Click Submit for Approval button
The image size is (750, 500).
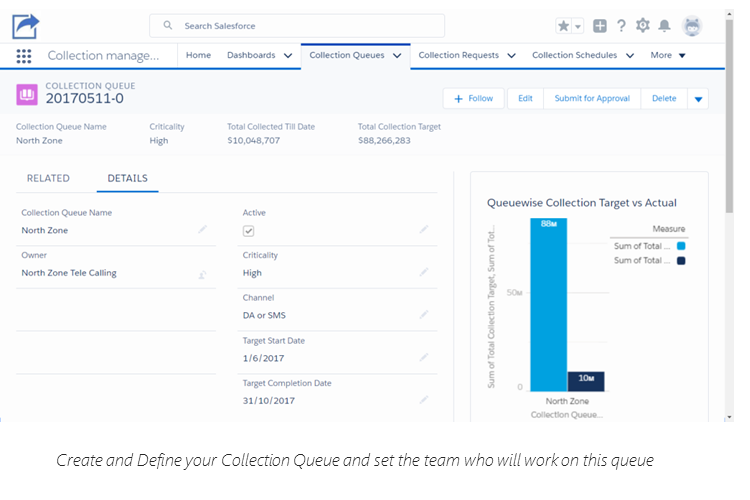point(591,98)
